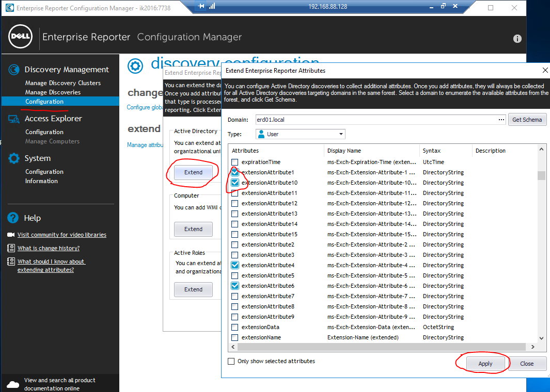Click the cloud documentation icon
Viewport: 550px width, 392px height.
pyautogui.click(x=13, y=384)
